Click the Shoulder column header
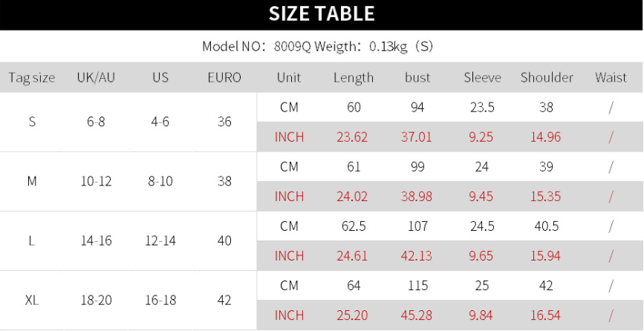The width and height of the screenshot is (644, 331). pyautogui.click(x=547, y=77)
